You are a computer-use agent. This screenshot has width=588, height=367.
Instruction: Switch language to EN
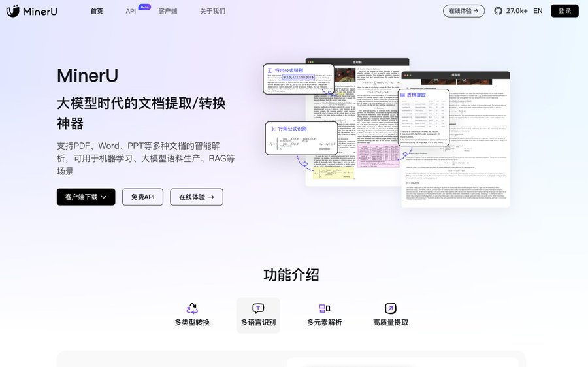pos(538,11)
